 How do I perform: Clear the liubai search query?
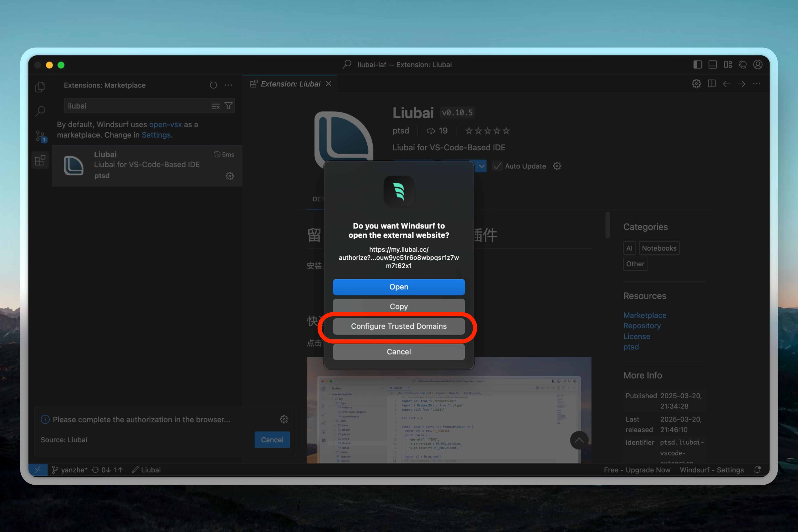216,106
